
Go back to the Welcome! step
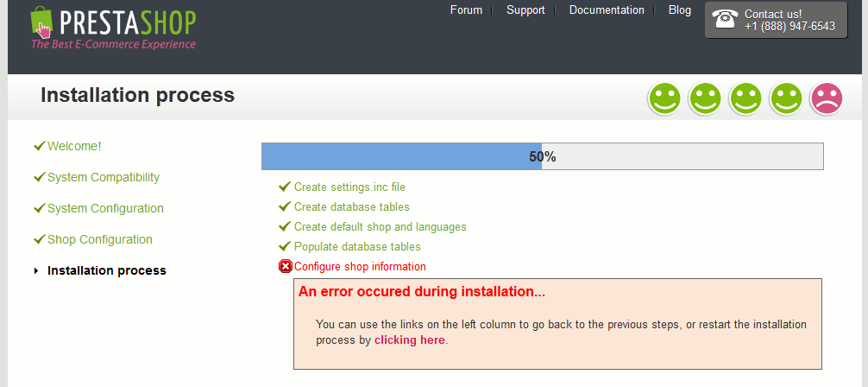74,146
